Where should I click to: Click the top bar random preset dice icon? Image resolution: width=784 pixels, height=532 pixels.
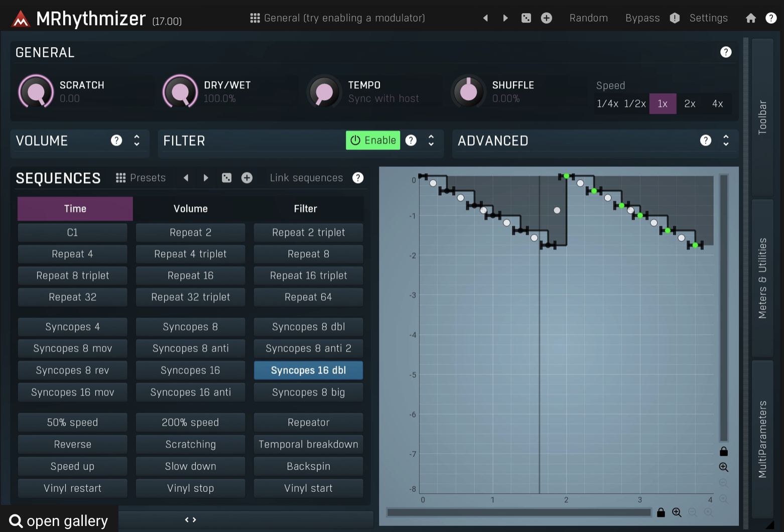tap(526, 18)
